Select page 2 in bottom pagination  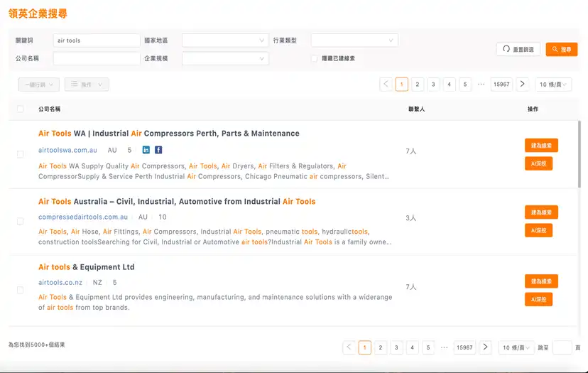pyautogui.click(x=381, y=347)
